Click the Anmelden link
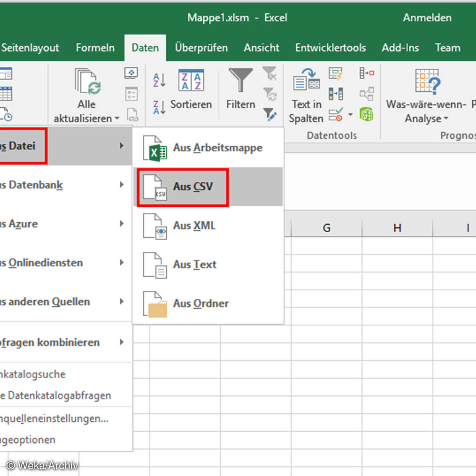 tap(427, 18)
